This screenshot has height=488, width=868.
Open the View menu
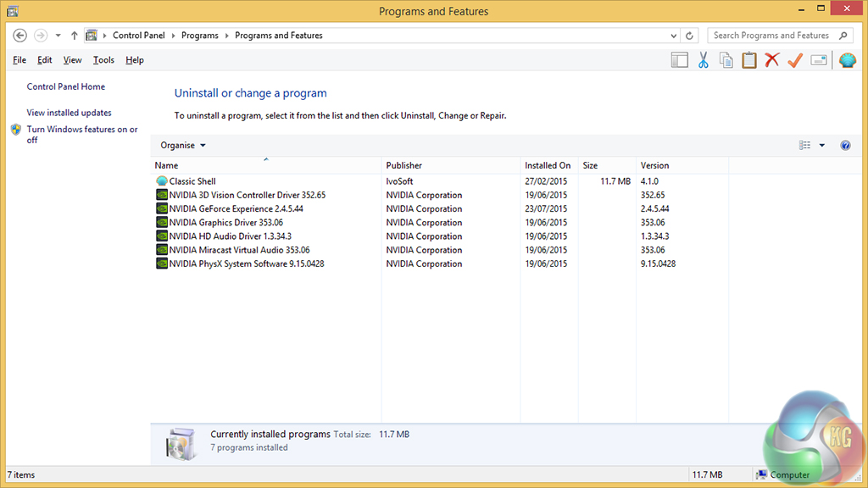[x=73, y=60]
